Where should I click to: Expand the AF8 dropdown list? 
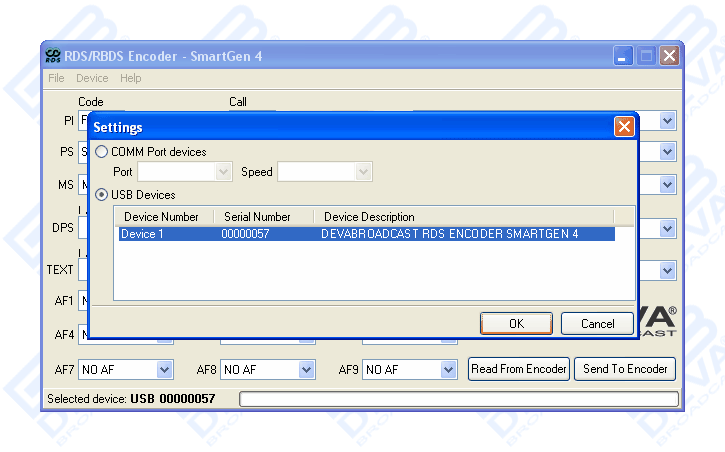[307, 369]
